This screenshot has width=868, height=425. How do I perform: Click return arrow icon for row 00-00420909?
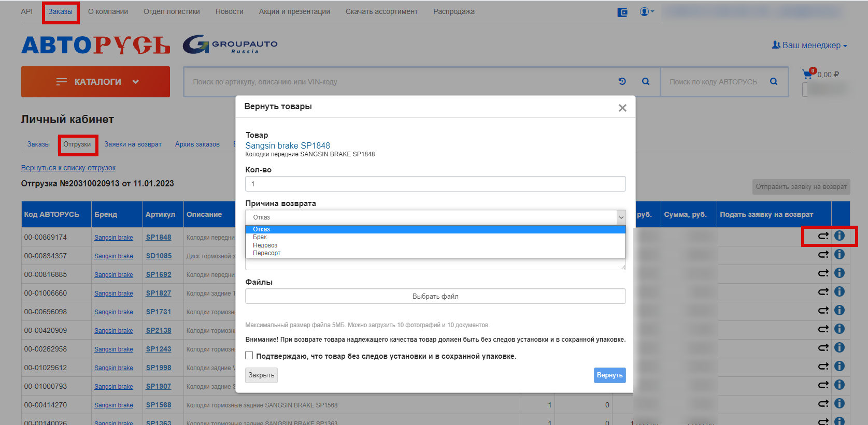[823, 329]
